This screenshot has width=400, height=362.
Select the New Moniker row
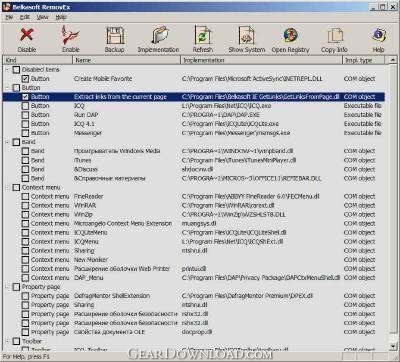coord(193,260)
